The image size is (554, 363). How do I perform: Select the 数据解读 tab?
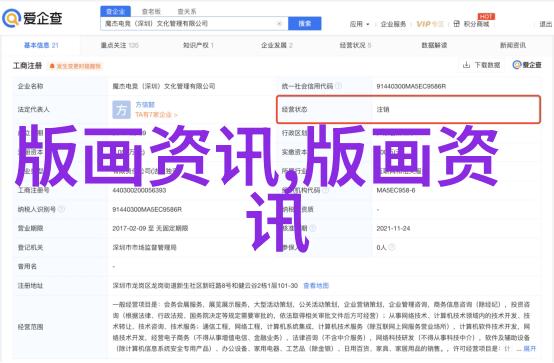[434, 45]
